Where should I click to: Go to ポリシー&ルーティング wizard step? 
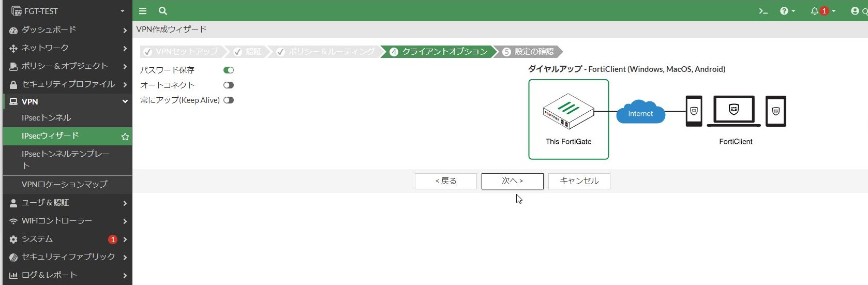pos(326,52)
